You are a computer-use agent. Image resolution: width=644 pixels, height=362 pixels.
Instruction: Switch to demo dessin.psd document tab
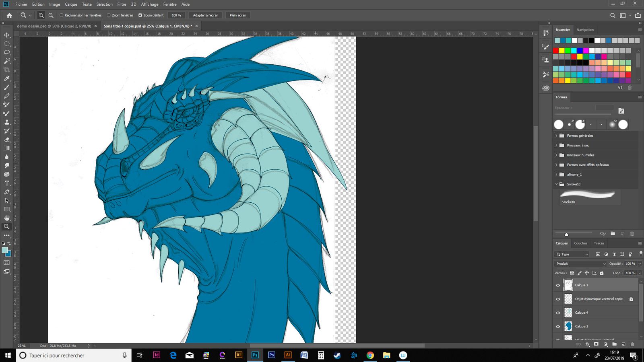[x=54, y=26]
